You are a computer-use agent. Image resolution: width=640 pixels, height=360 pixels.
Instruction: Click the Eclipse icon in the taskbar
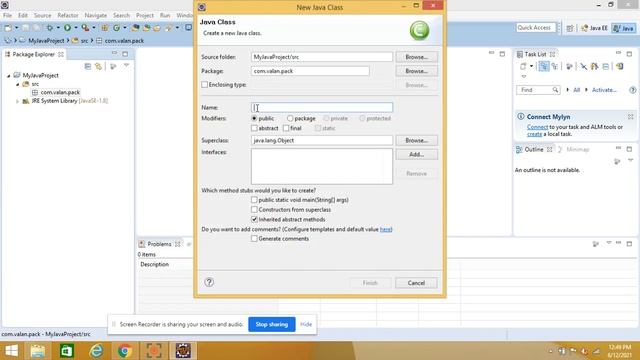point(183,351)
